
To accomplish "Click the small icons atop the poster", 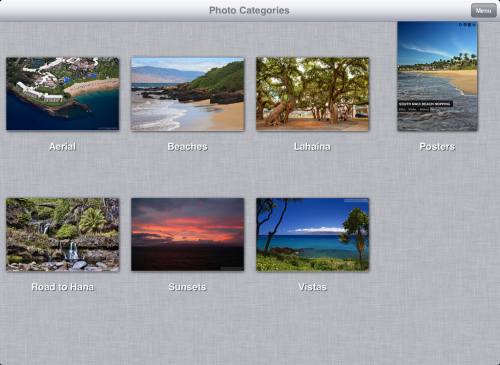I will tap(466, 24).
